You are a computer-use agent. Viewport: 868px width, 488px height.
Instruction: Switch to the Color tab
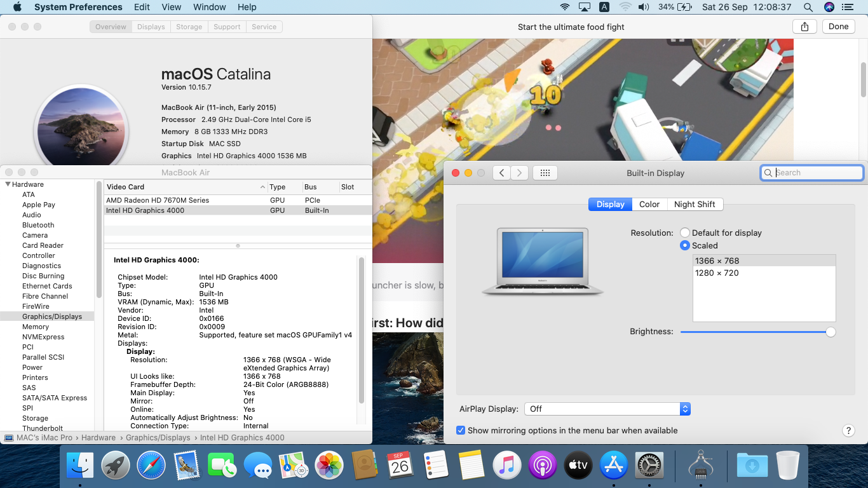pyautogui.click(x=649, y=204)
